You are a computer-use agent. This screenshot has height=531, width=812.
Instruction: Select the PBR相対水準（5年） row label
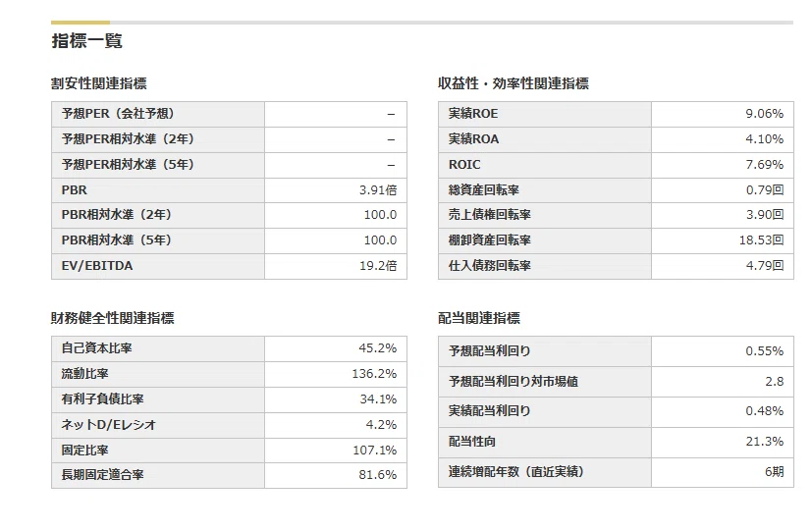(x=117, y=240)
